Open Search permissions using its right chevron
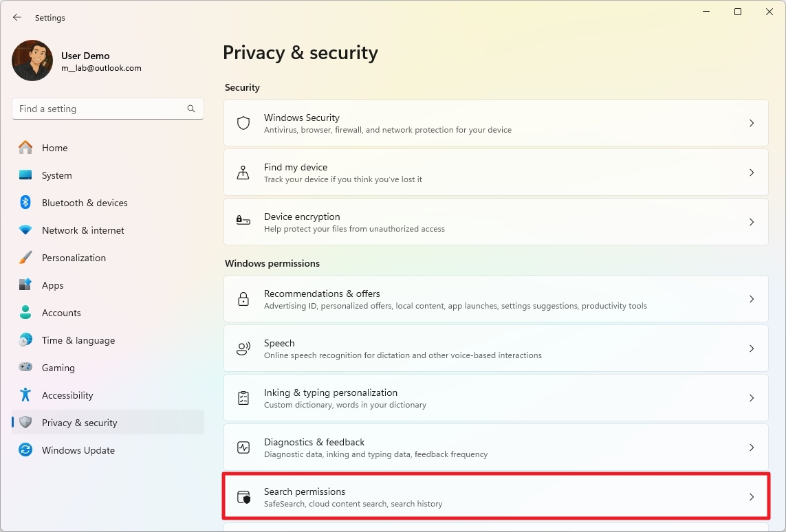 751,496
